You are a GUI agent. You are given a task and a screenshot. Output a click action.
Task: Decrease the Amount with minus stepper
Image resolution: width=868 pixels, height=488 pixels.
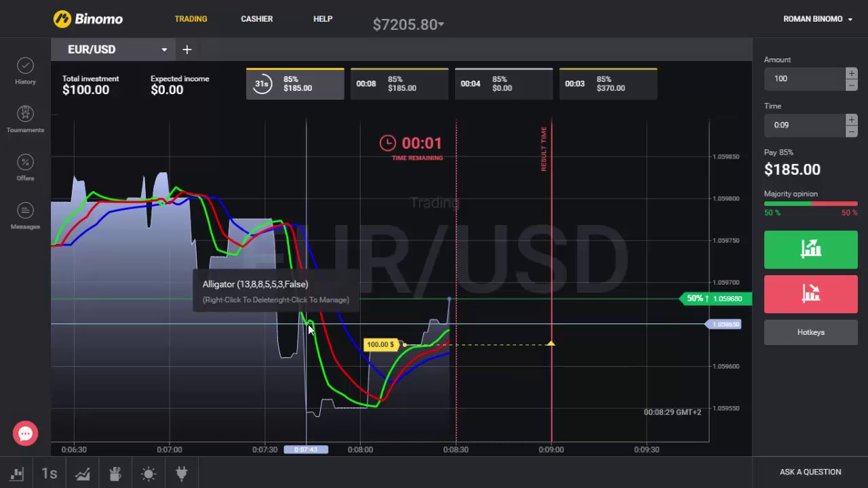click(851, 85)
